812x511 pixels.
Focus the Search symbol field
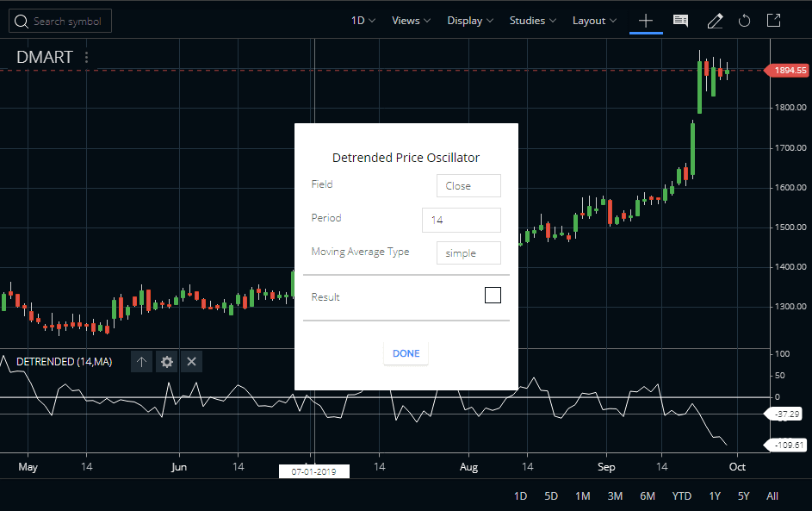60,22
